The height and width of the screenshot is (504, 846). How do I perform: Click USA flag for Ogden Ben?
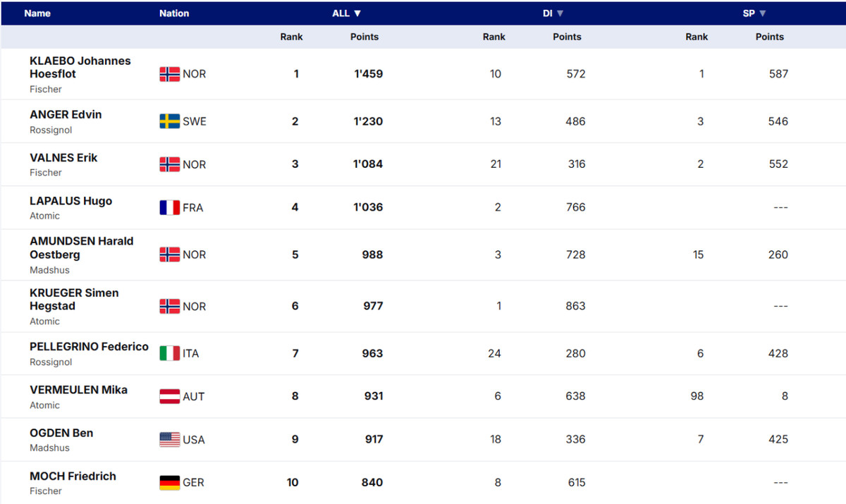tap(169, 440)
